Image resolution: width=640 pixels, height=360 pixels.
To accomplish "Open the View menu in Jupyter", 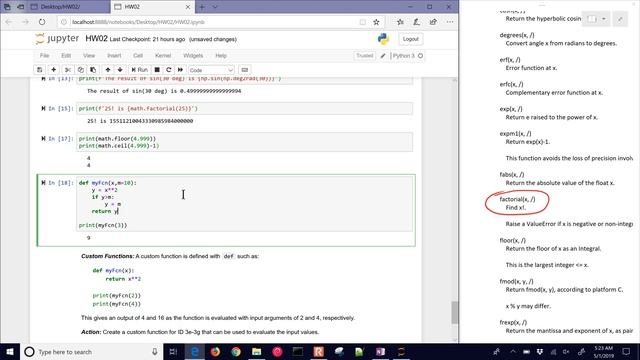I will click(89, 56).
